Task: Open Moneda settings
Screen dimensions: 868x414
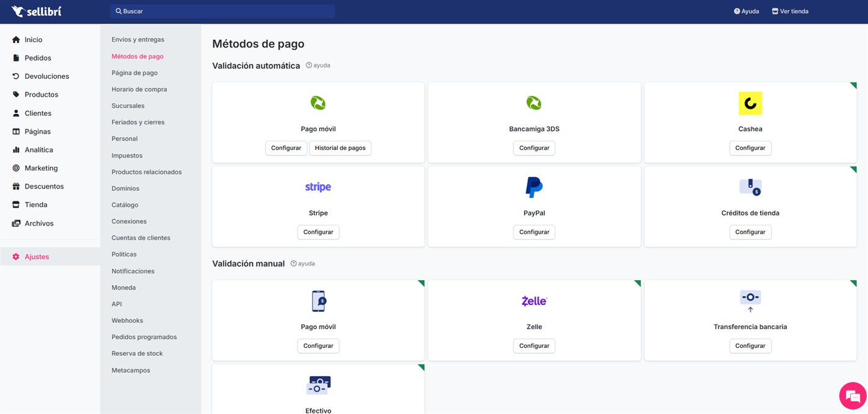Action: pyautogui.click(x=123, y=288)
